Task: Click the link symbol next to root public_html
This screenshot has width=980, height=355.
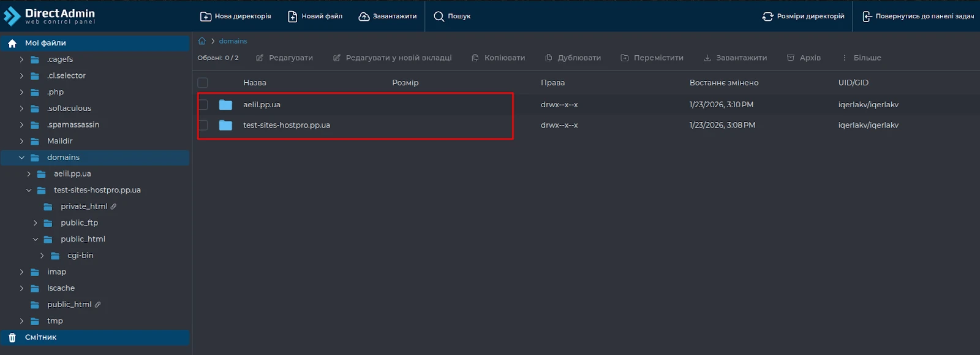Action: point(97,305)
